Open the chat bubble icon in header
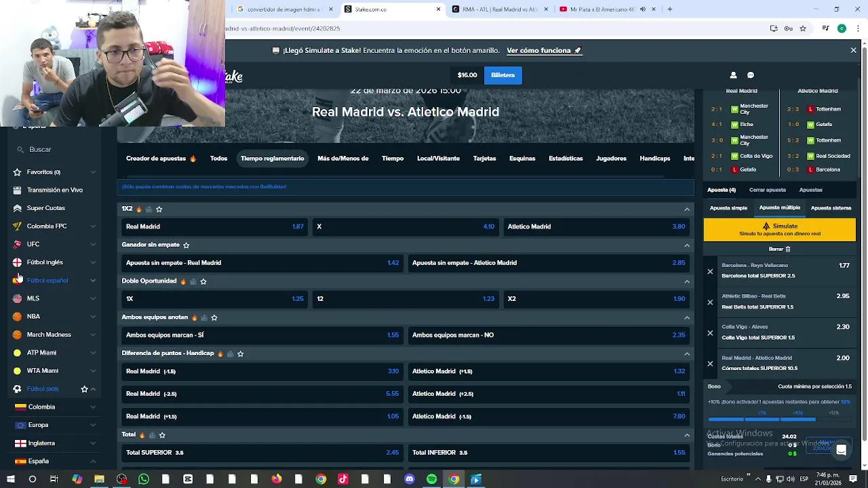 click(x=751, y=75)
